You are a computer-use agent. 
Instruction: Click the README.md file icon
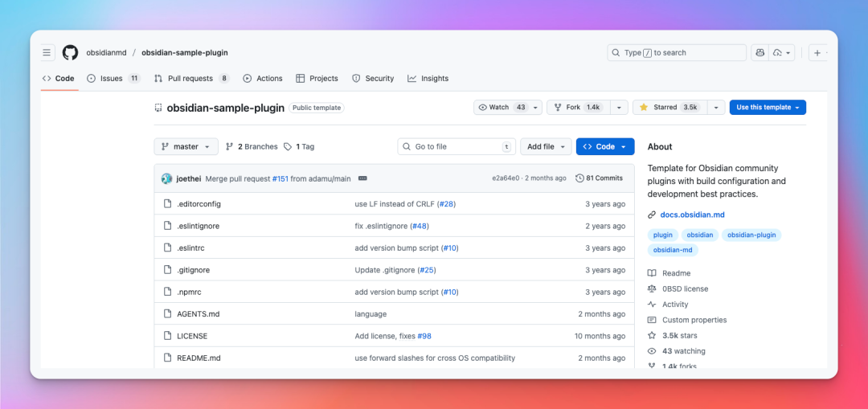coord(168,358)
